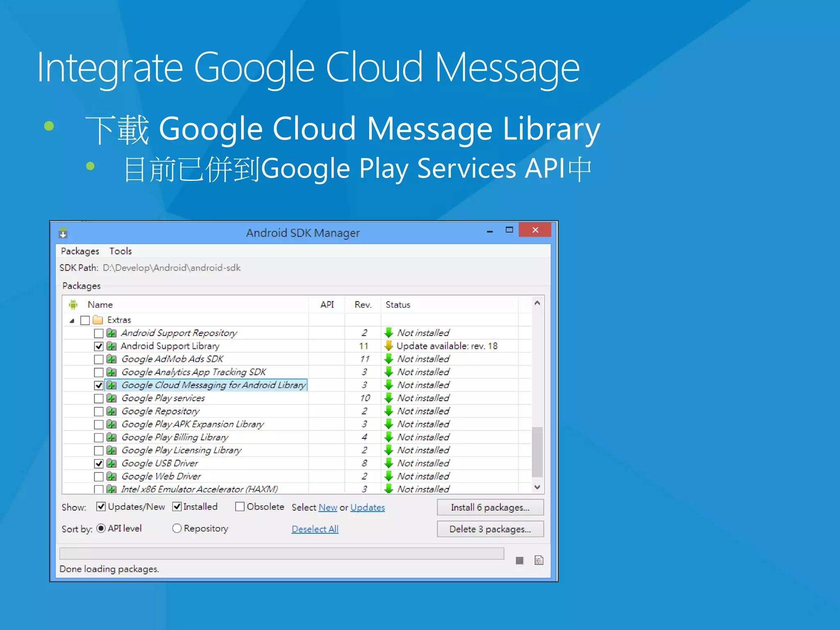Select Intel x86 Emulator Accelerator (HAXM) row
The image size is (840, 630).
[x=297, y=489]
